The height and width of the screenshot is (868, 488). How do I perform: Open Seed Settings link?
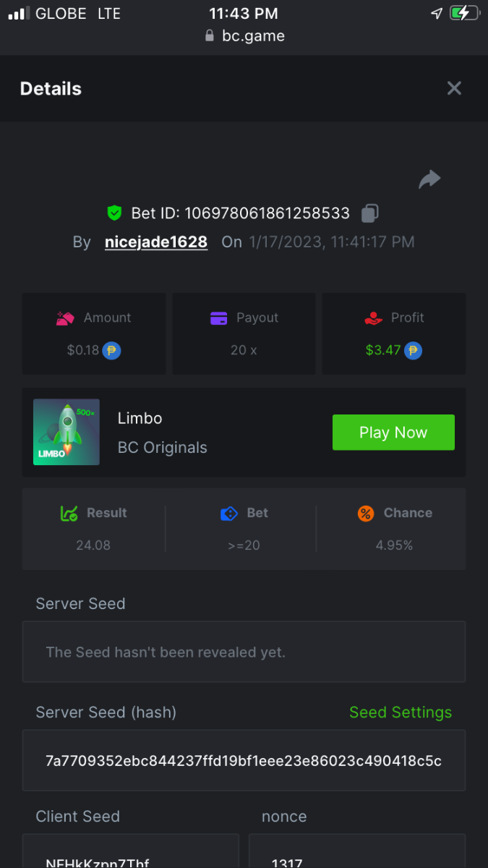click(x=401, y=712)
